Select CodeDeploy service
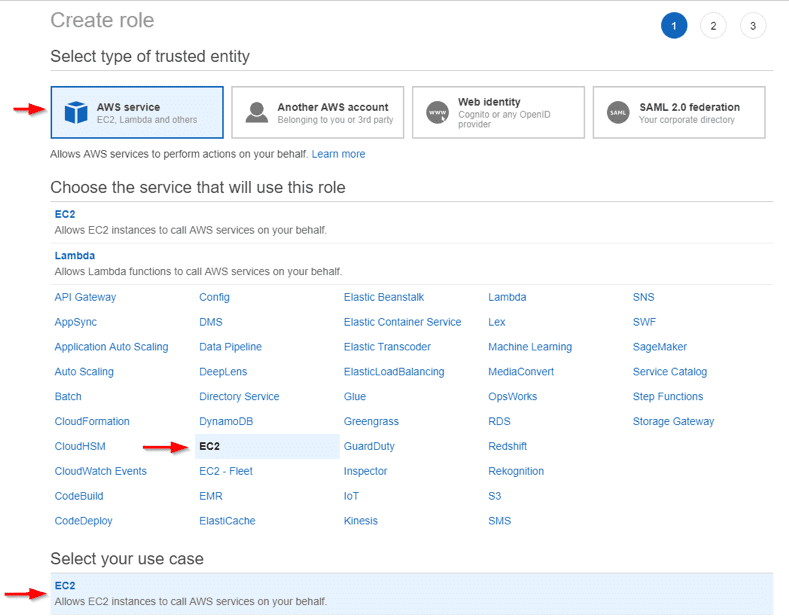Image resolution: width=789 pixels, height=616 pixels. [x=84, y=521]
